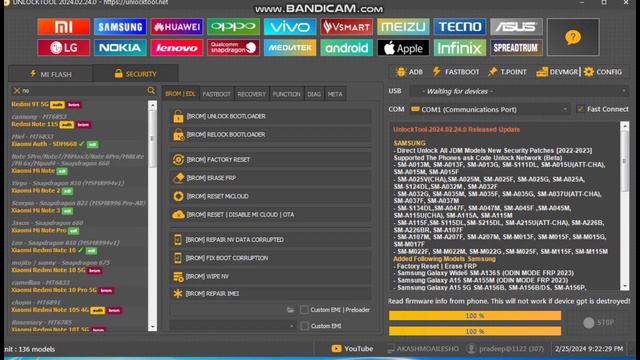The width and height of the screenshot is (640, 360).
Task: Run [BROM] Erase FRP
Action: coord(270,178)
